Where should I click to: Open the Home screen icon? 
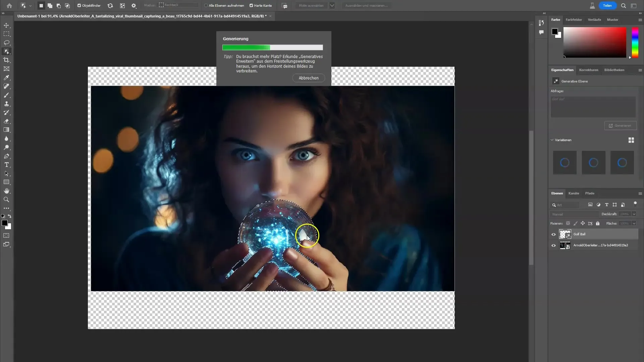coord(9,6)
